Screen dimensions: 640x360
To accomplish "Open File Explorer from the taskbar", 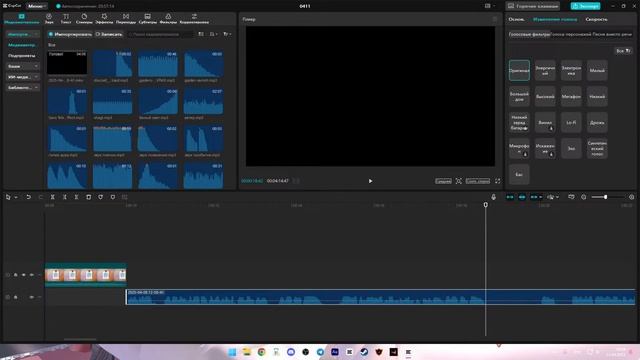I will click(247, 352).
